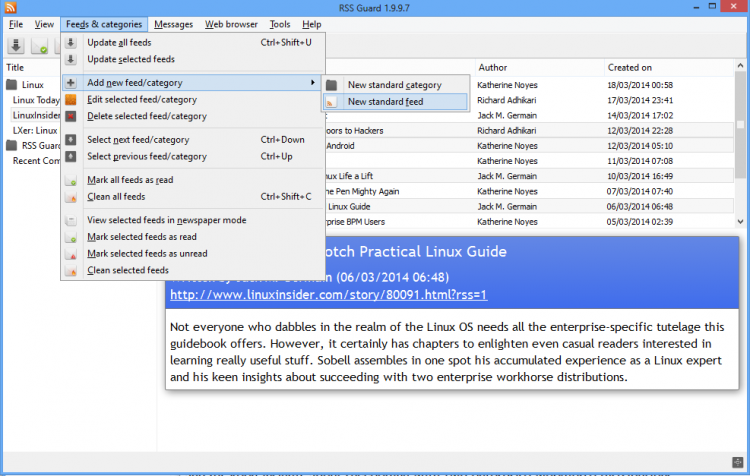The width and height of the screenshot is (750, 476).
Task: Click the icon beside Mark selected feeds as unread
Action: [x=71, y=254]
